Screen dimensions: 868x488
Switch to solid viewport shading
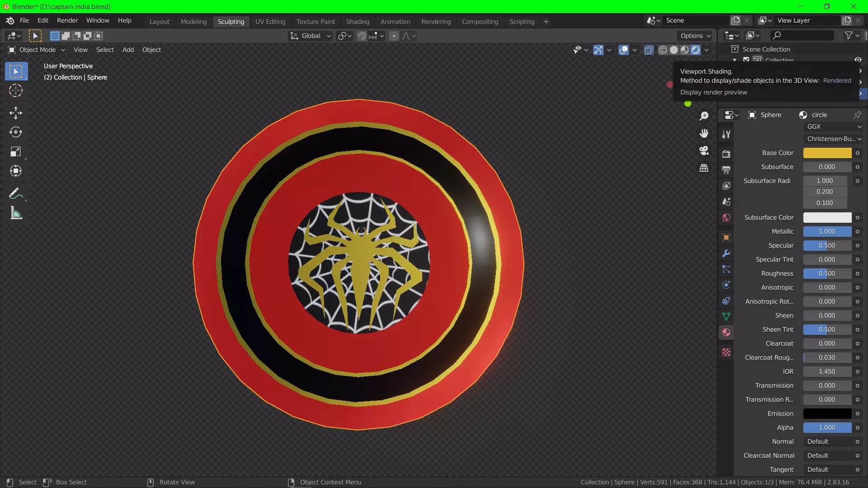click(x=674, y=50)
